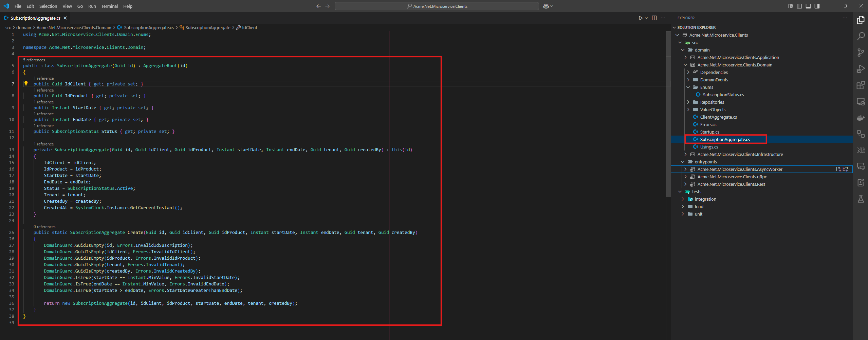Expand the ValueObjects folder

click(688, 109)
